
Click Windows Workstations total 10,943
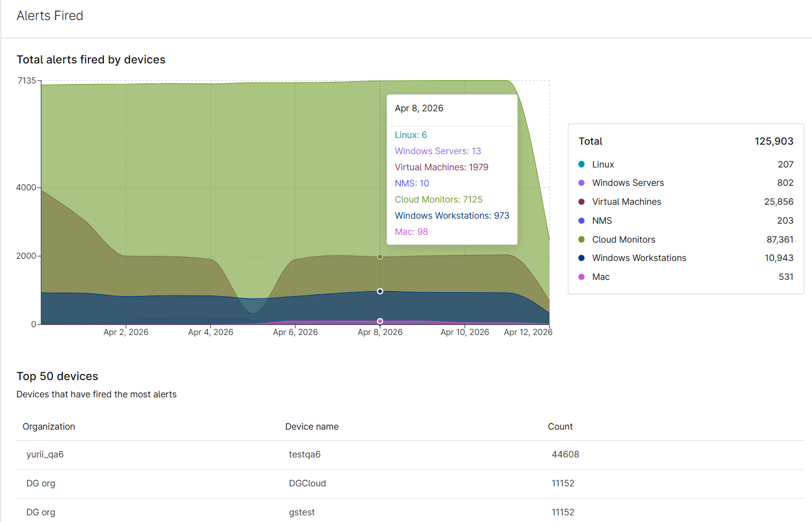(x=779, y=258)
